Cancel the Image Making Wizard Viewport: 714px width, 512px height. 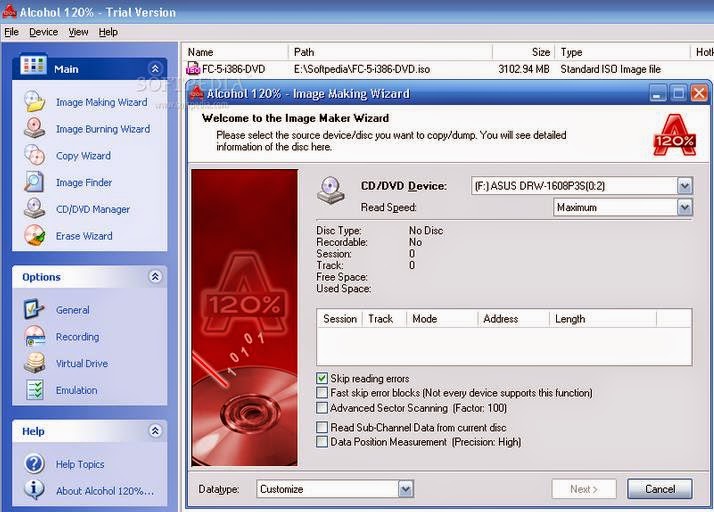[x=660, y=489]
